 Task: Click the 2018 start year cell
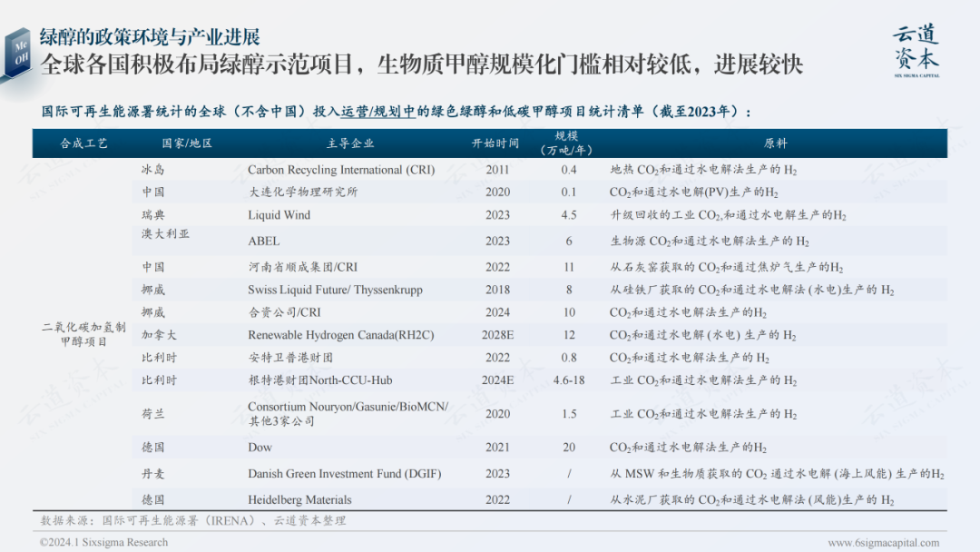pyautogui.click(x=497, y=290)
